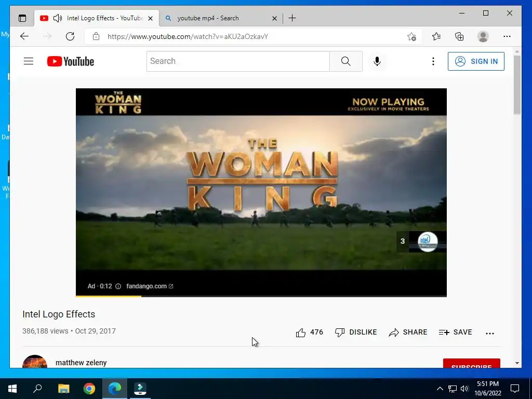Search with your voice microphone

tap(377, 61)
